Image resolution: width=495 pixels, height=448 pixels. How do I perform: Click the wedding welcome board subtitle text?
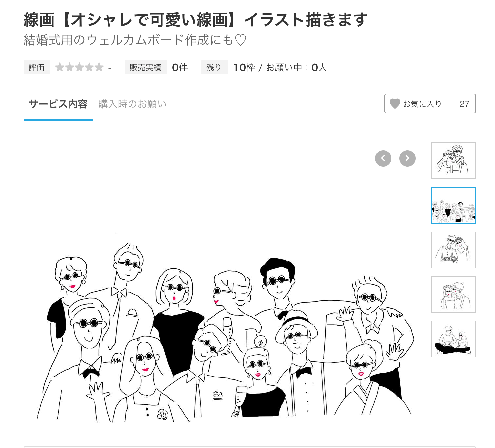135,40
